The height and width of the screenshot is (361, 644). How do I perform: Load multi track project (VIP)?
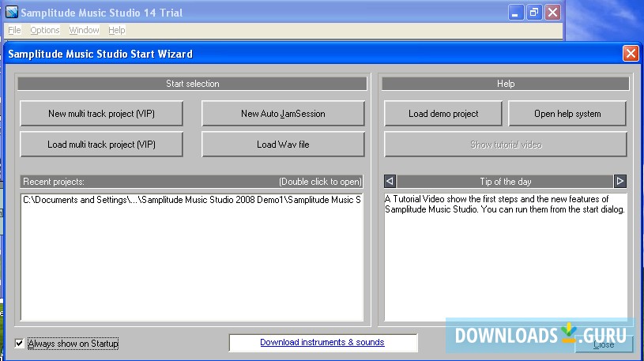coord(101,144)
